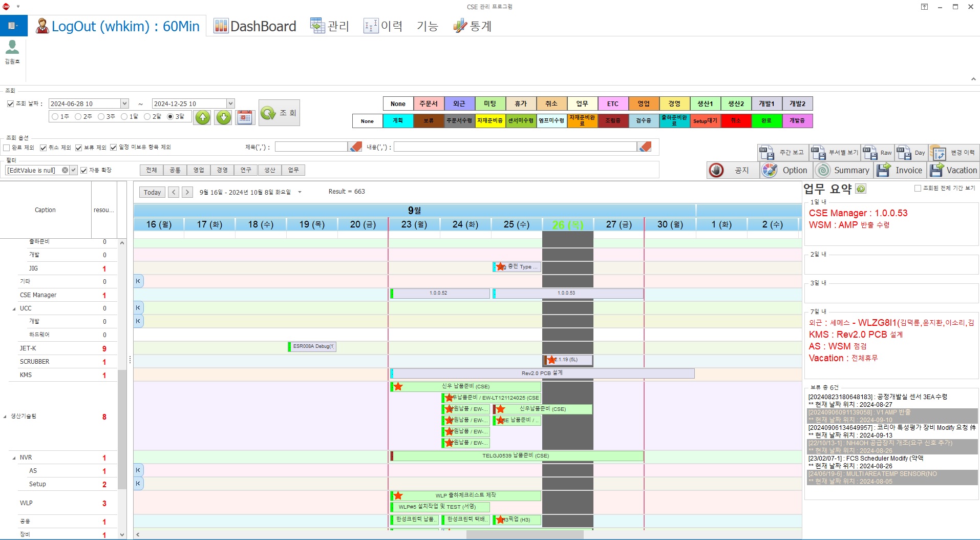Click the 내용 content search field

pyautogui.click(x=515, y=147)
